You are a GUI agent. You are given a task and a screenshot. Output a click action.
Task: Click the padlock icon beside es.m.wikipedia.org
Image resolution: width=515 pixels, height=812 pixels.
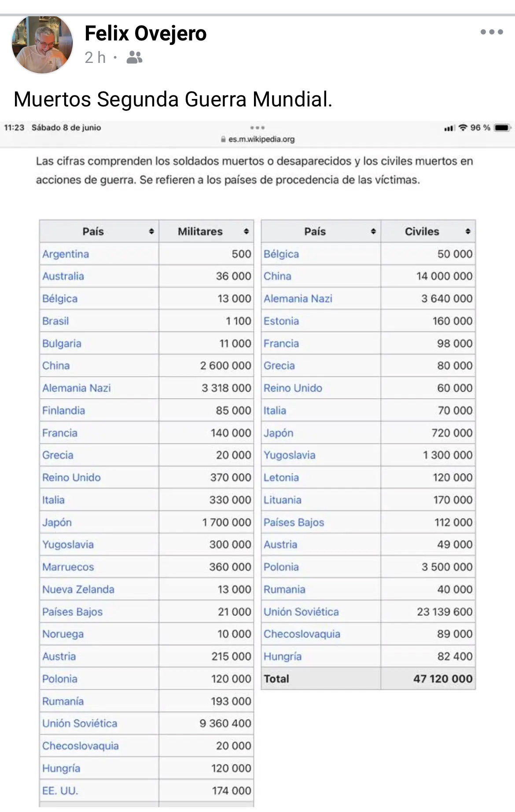(x=223, y=139)
